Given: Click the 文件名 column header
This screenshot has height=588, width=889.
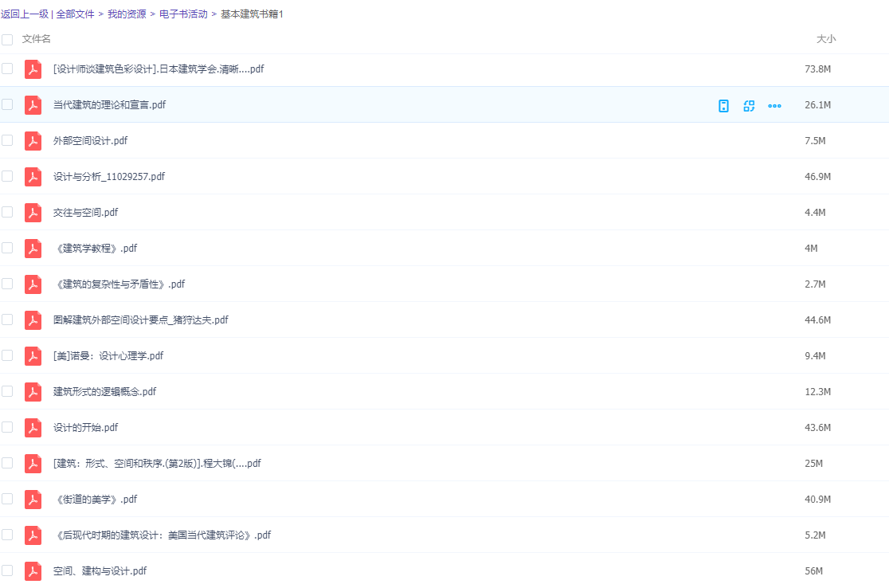Looking at the screenshot, I should pyautogui.click(x=37, y=39).
